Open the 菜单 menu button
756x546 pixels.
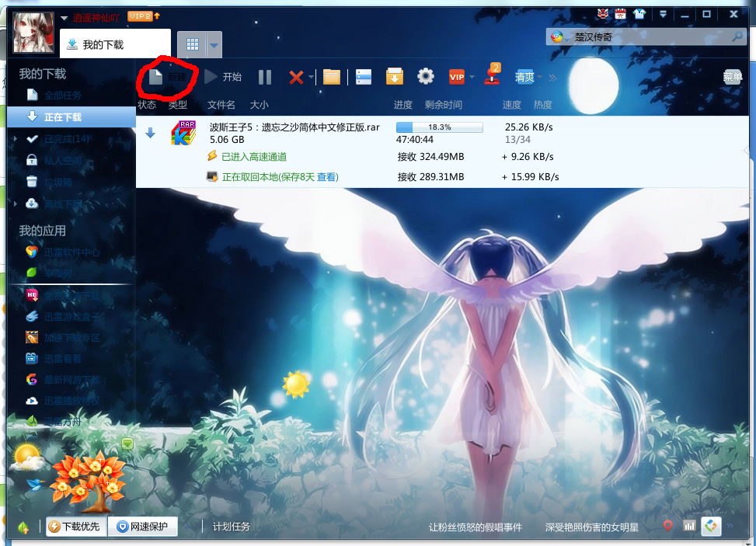point(733,77)
